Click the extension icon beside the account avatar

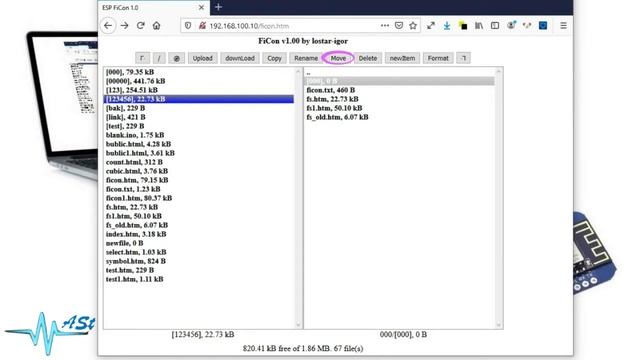pyautogui.click(x=527, y=25)
